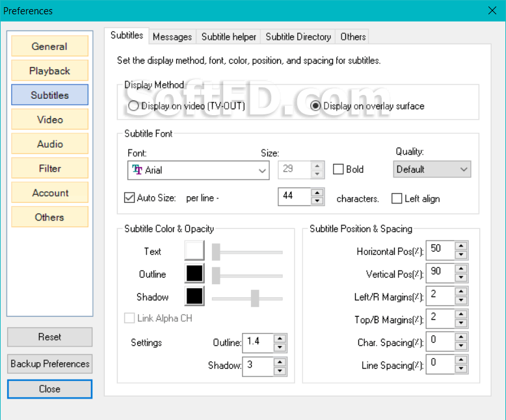
Task: Click the Close button at bottom left
Action: coord(49,389)
